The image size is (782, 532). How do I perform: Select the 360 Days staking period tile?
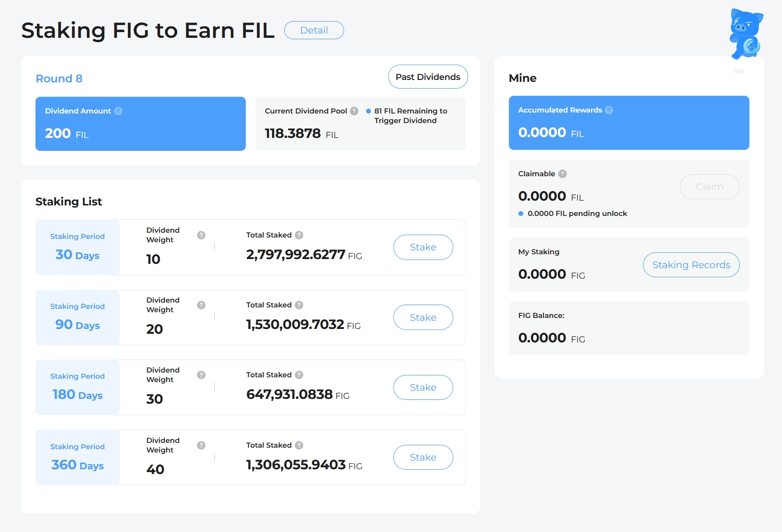point(78,457)
